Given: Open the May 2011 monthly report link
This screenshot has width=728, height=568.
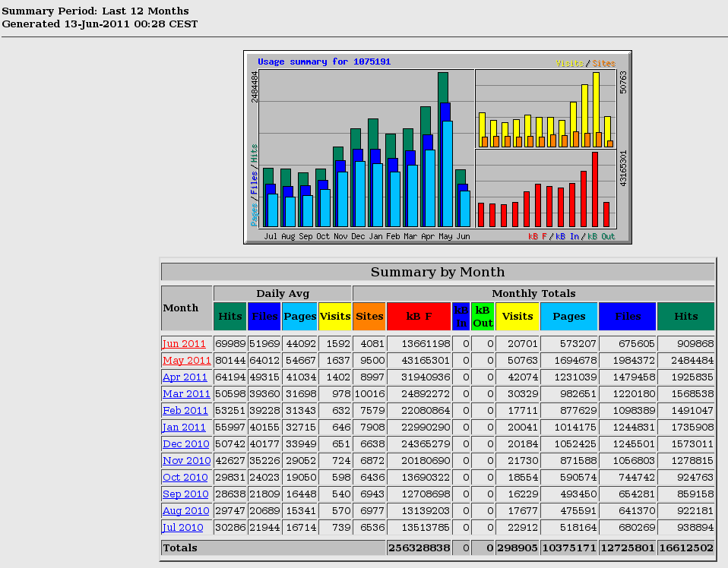Looking at the screenshot, I should click(x=186, y=361).
